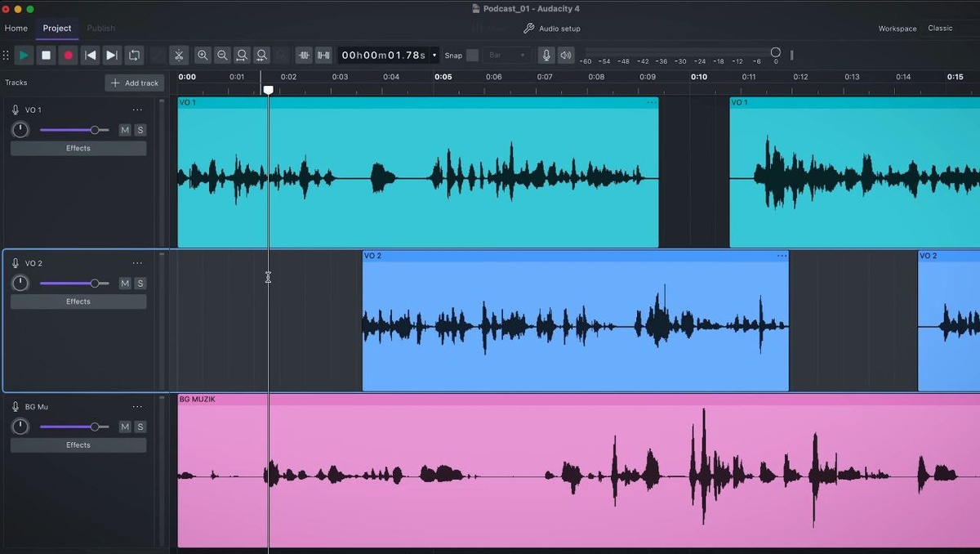The height and width of the screenshot is (554, 980).
Task: Solo the VO 2 track
Action: coord(140,284)
